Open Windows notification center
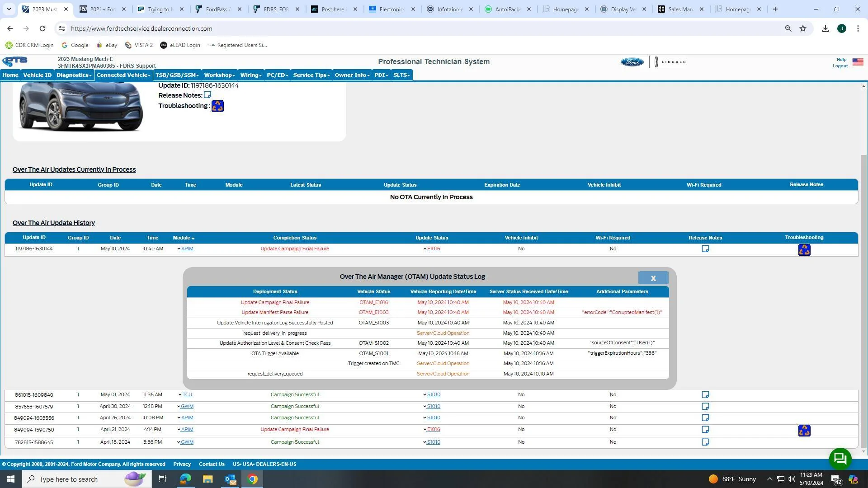Screen dimensions: 868x488 pos(836,479)
